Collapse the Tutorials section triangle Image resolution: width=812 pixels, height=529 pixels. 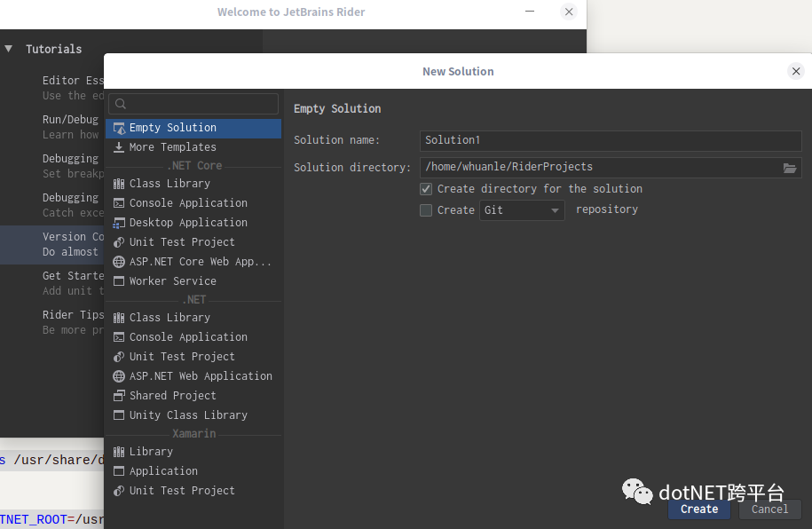(x=9, y=49)
